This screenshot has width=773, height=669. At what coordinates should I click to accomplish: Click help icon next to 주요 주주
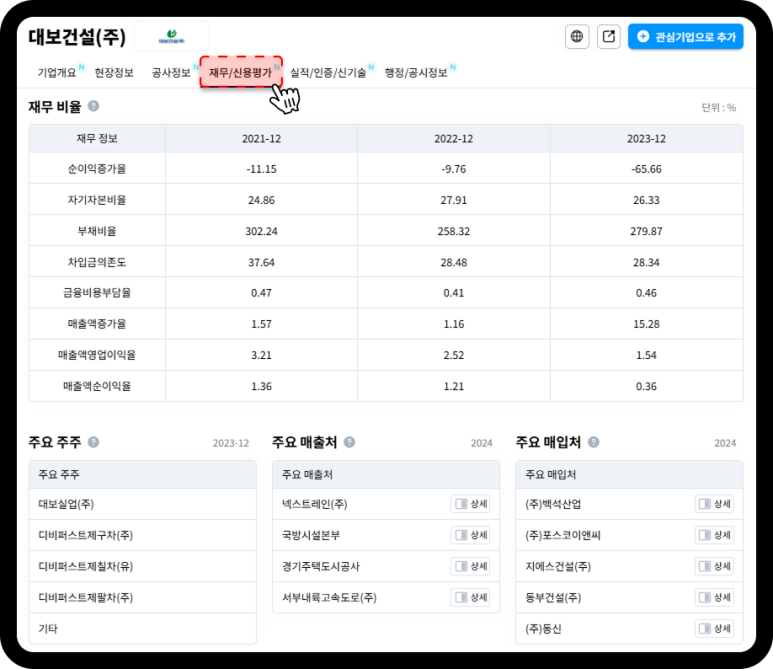point(93,442)
